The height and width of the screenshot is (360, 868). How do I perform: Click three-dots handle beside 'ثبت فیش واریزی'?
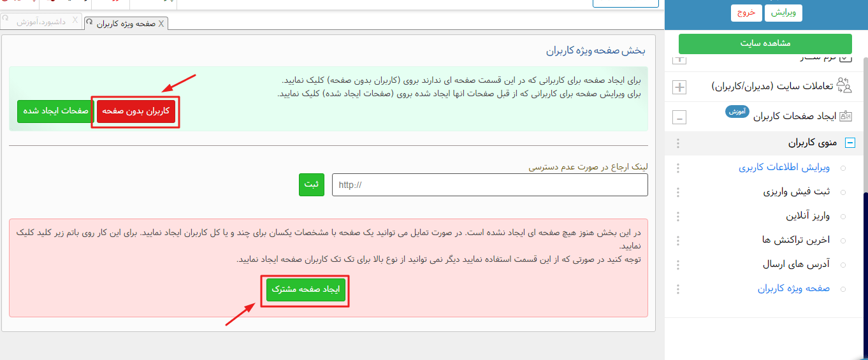pos(677,192)
